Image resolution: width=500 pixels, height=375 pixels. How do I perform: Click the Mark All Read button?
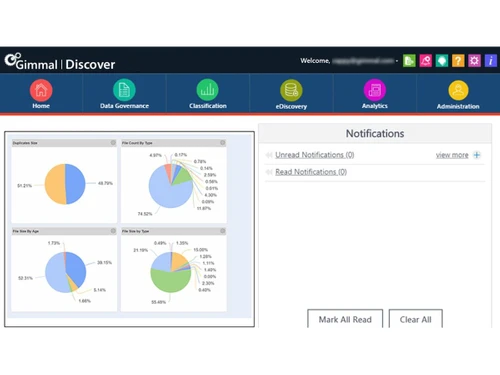tap(345, 319)
